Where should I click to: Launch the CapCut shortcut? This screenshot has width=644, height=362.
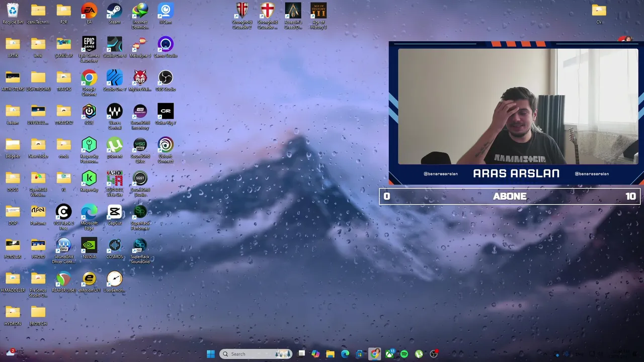(114, 215)
